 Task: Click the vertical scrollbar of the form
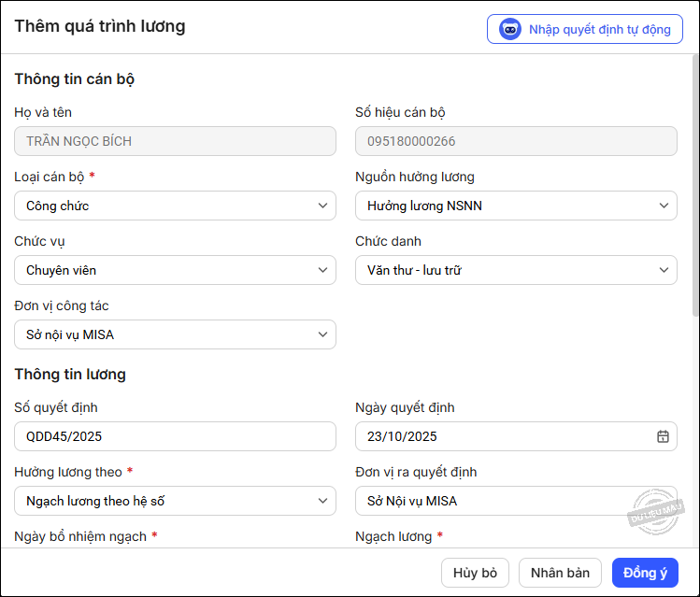click(694, 187)
